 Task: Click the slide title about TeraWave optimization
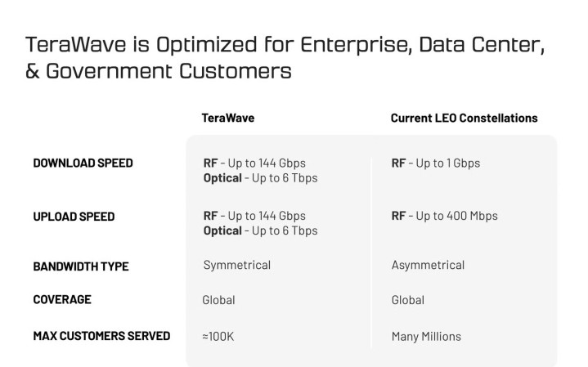click(x=285, y=57)
